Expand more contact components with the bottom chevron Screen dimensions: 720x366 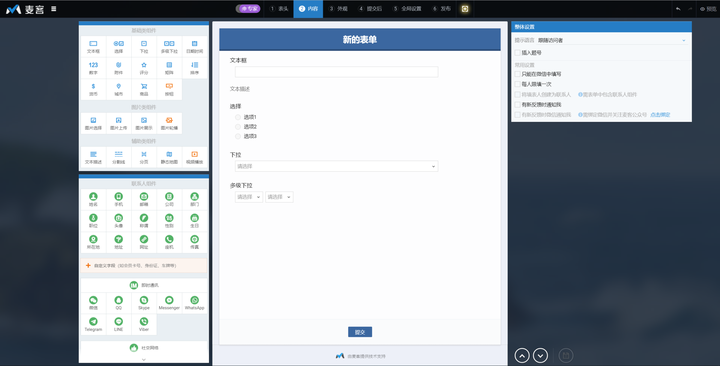[x=144, y=360]
